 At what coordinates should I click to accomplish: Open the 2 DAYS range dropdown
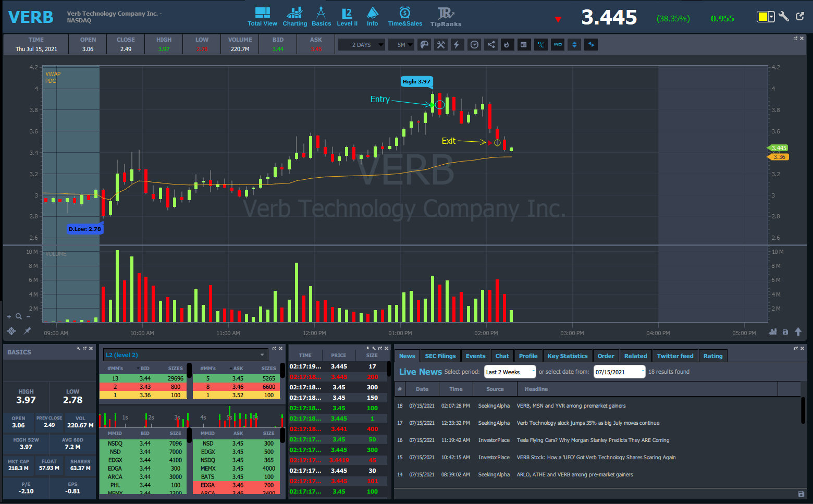coord(362,45)
